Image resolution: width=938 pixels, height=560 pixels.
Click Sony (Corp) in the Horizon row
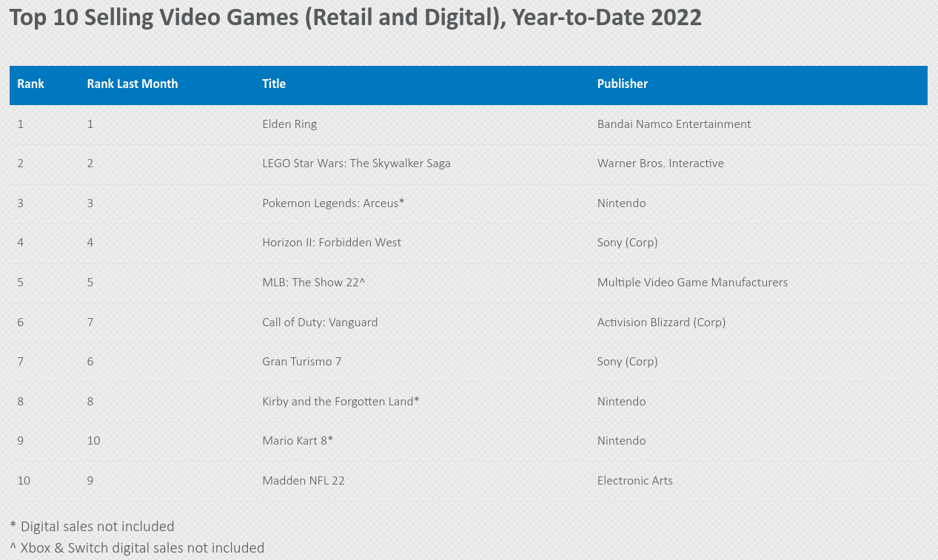point(628,243)
